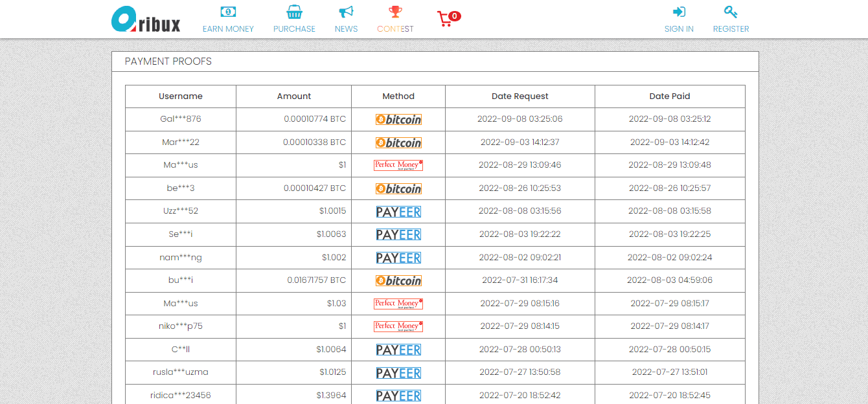Click the Username column header
The image size is (868, 404).
click(181, 96)
